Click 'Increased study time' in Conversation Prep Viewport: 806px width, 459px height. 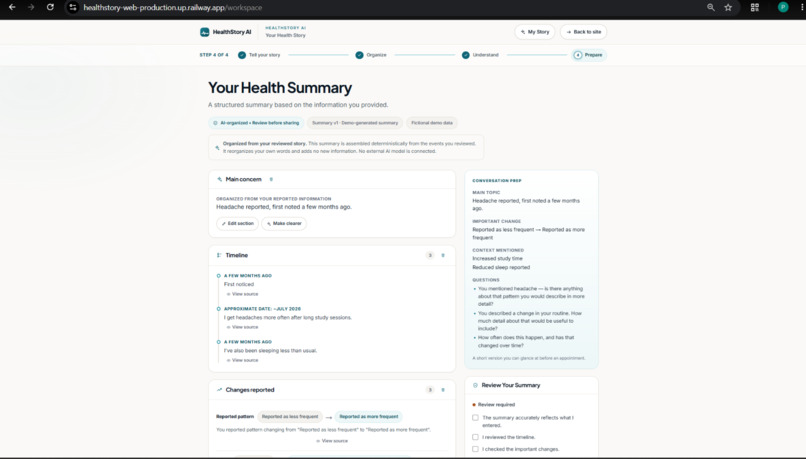coord(498,259)
